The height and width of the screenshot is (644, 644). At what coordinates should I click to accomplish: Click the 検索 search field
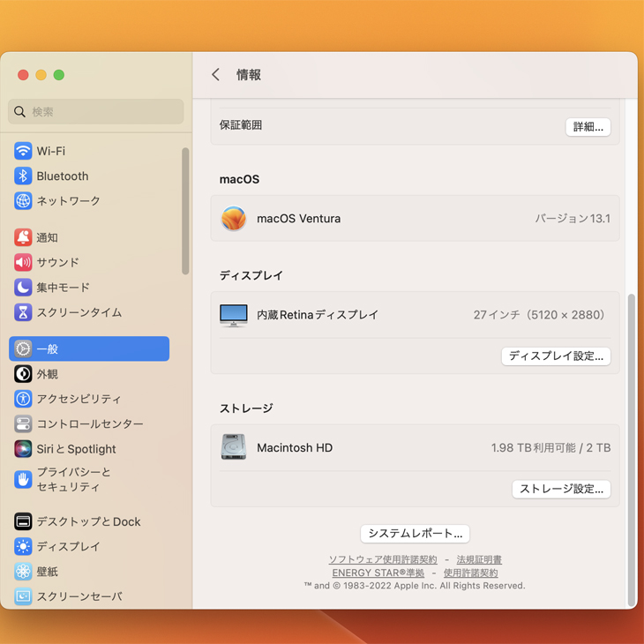96,112
